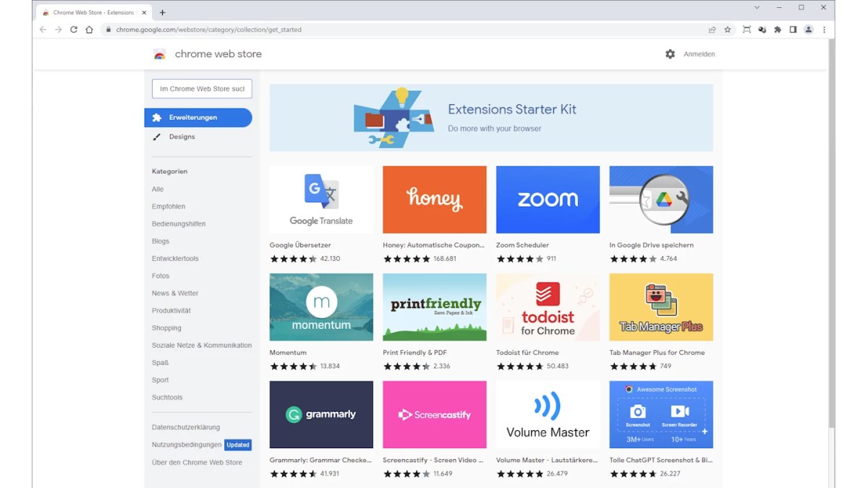868x488 pixels.
Task: Reload the current page
Action: tap(75, 30)
